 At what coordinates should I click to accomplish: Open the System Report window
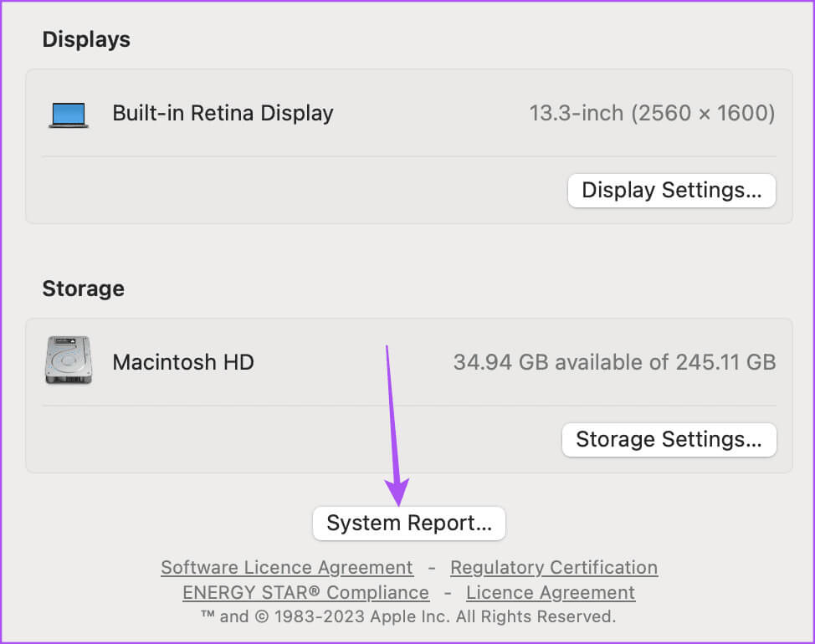pyautogui.click(x=409, y=524)
